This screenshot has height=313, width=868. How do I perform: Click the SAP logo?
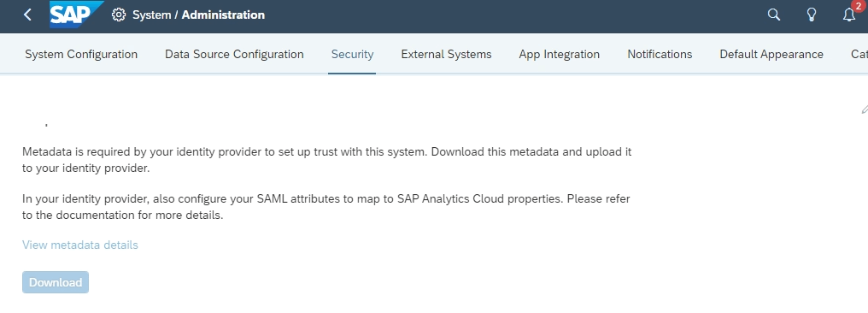[x=76, y=15]
